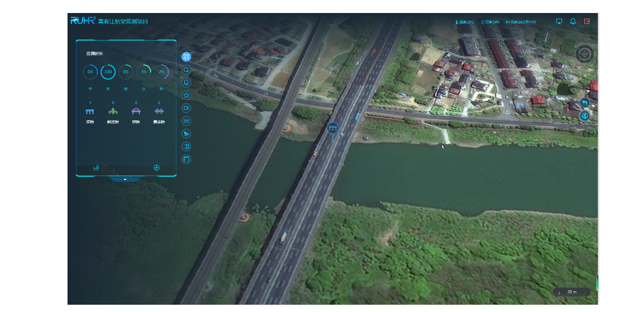Collapse the panel using the bottom arrow
The height and width of the screenshot is (312, 644).
pos(125,179)
